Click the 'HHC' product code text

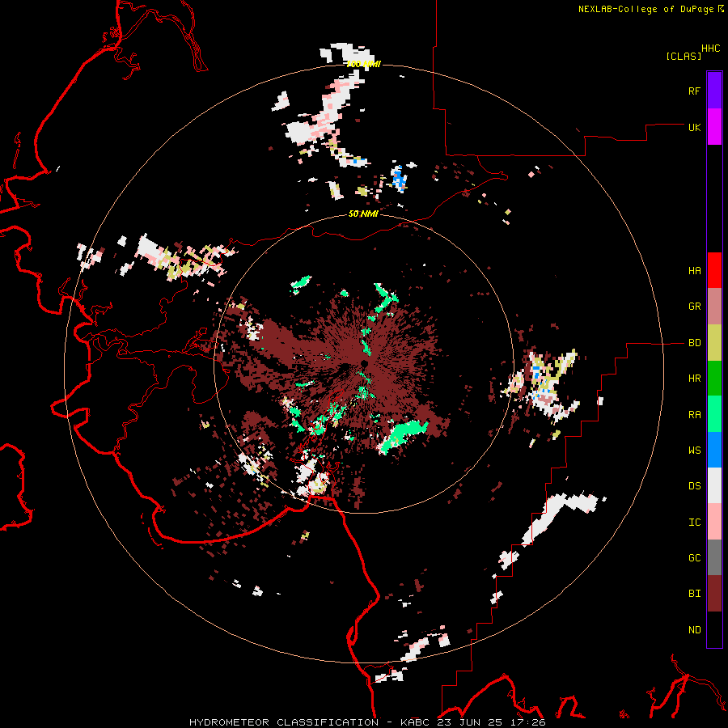tap(711, 49)
